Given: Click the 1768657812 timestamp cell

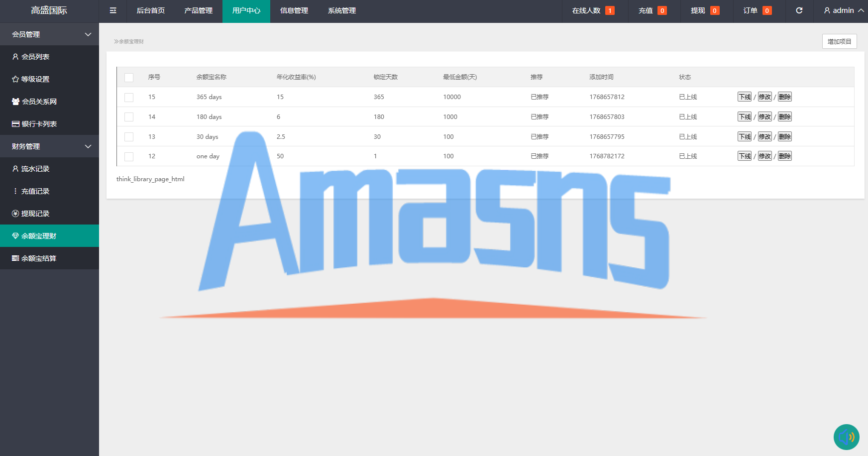Looking at the screenshot, I should point(607,97).
